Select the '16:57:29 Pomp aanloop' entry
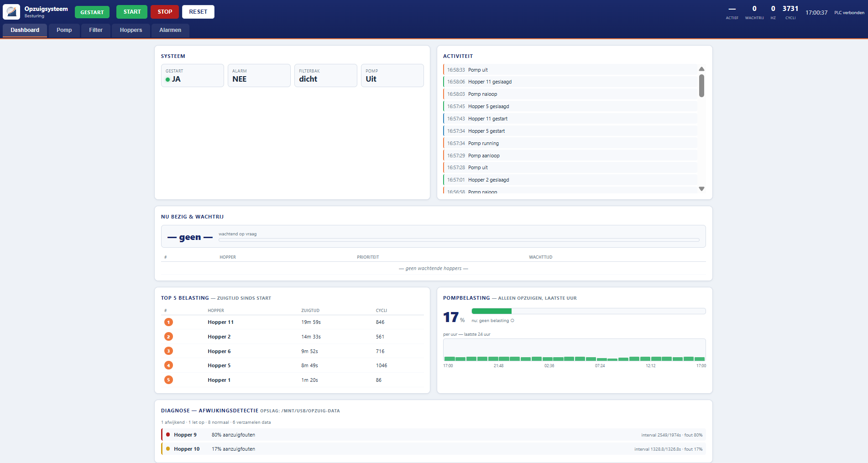The height and width of the screenshot is (463, 868). pos(570,156)
